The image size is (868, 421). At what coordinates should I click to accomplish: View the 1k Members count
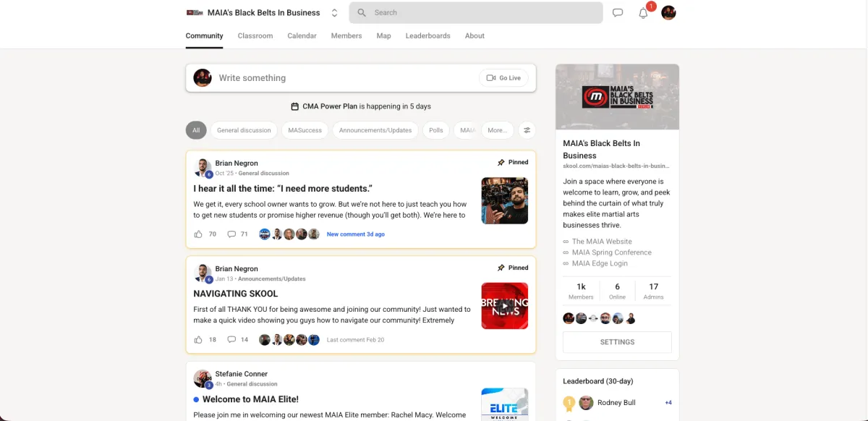pos(581,291)
